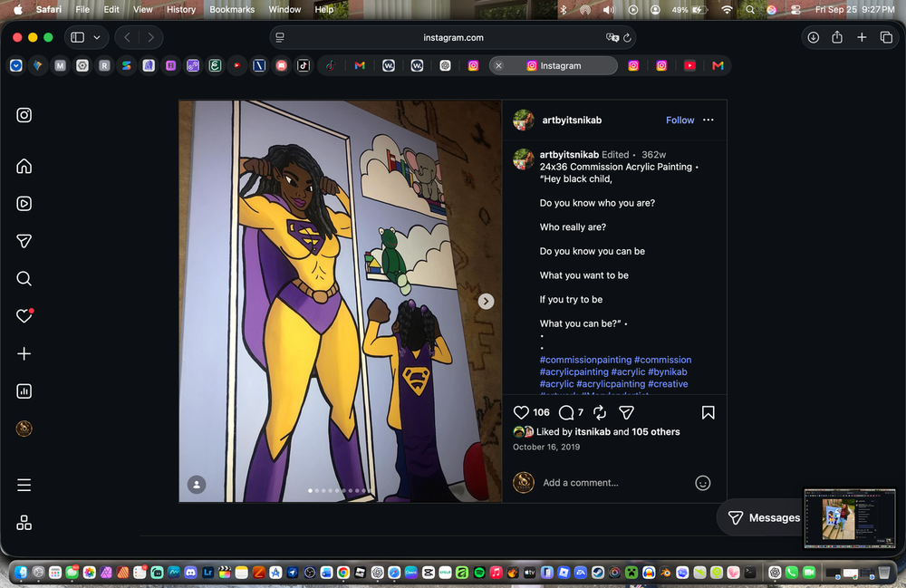
Task: Switch to the YouTube tab on right
Action: tap(689, 66)
